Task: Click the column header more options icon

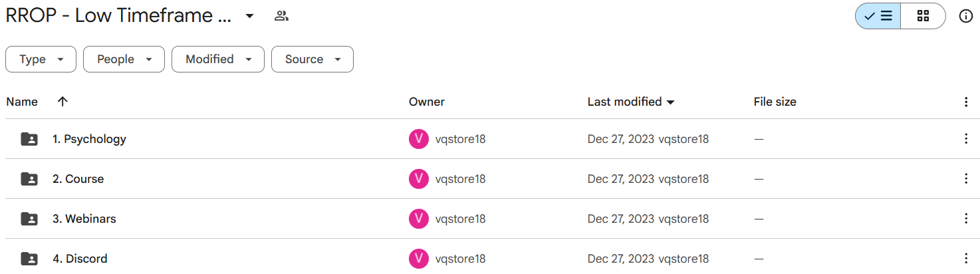Action: 966,102
